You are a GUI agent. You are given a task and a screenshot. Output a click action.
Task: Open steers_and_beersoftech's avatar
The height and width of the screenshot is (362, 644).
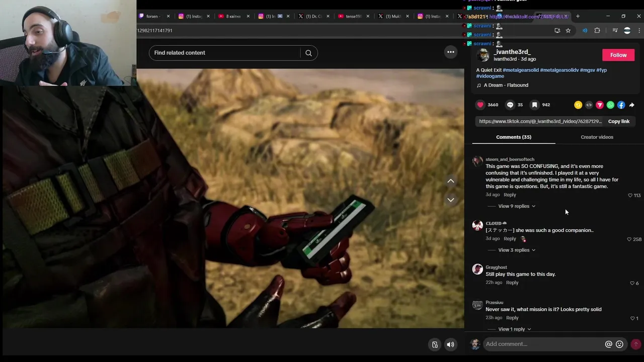point(477,161)
